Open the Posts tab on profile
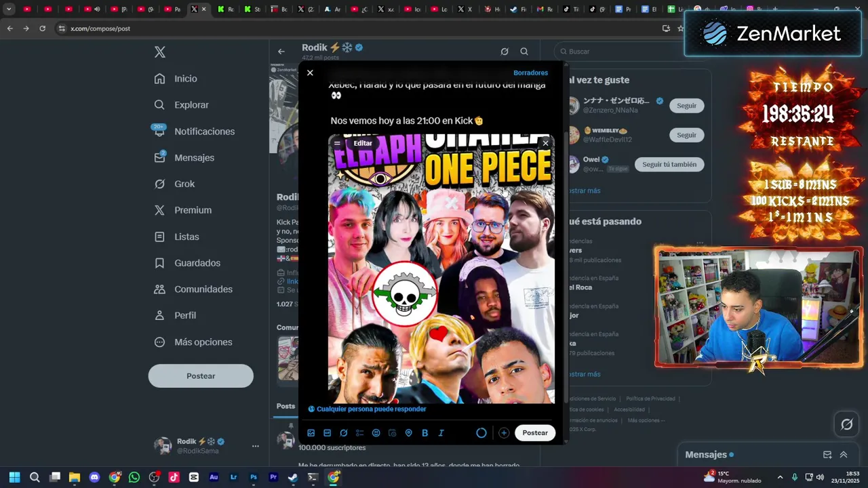 tap(285, 406)
